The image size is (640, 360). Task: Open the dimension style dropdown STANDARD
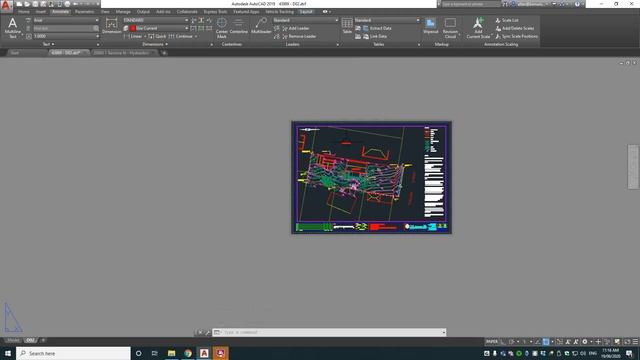click(156, 20)
